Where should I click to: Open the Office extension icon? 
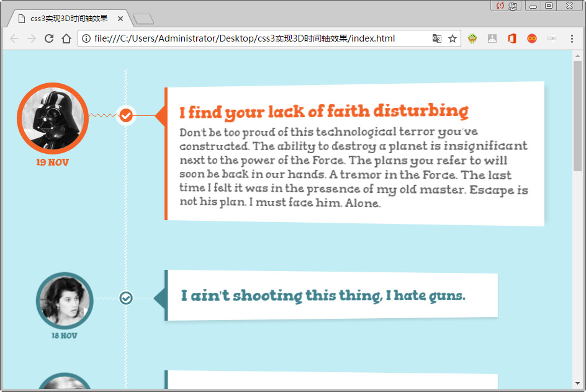pos(512,38)
